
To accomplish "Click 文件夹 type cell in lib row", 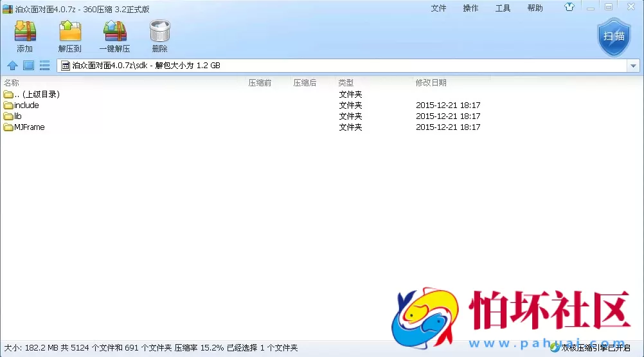I will (x=350, y=116).
